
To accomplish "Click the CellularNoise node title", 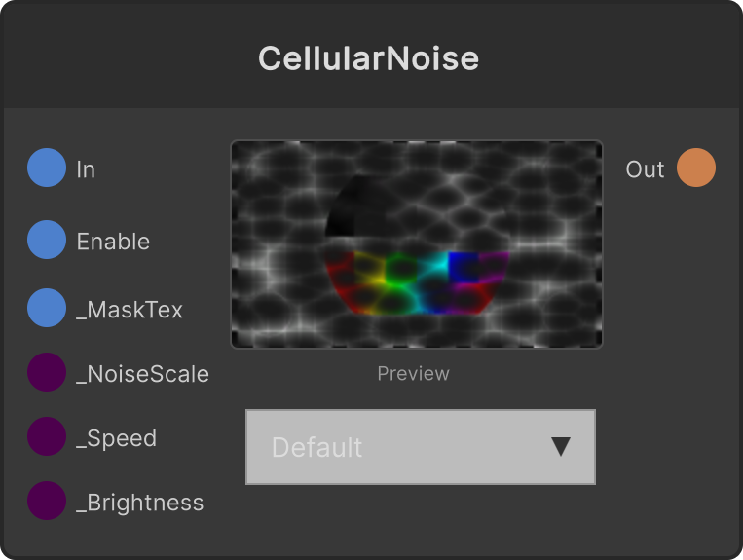I will point(369,58).
